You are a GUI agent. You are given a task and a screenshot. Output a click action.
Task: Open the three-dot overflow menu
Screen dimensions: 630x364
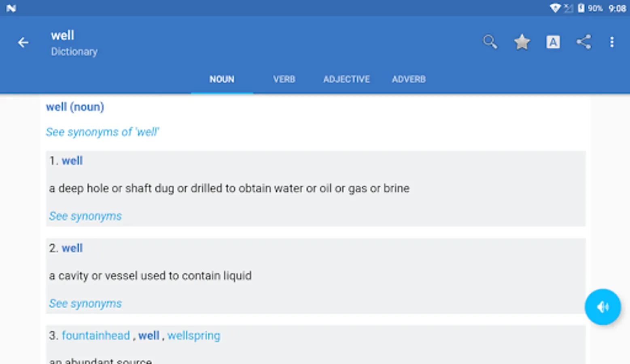611,42
